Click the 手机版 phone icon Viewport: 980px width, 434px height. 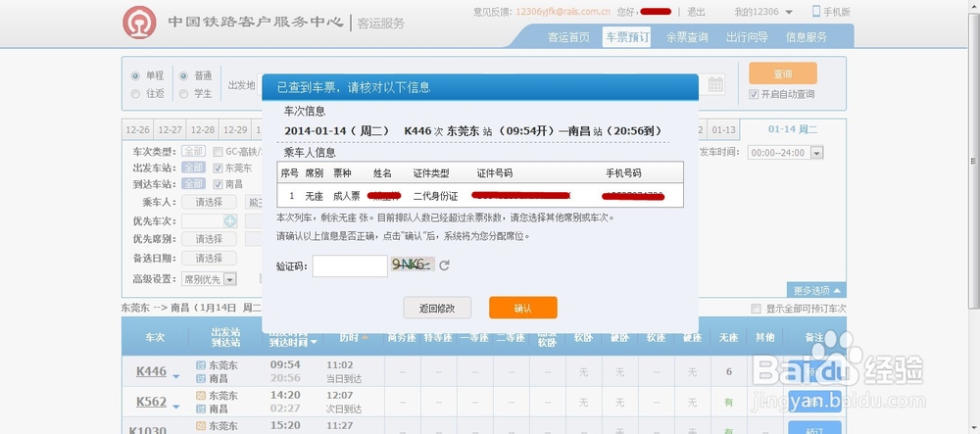[x=816, y=11]
